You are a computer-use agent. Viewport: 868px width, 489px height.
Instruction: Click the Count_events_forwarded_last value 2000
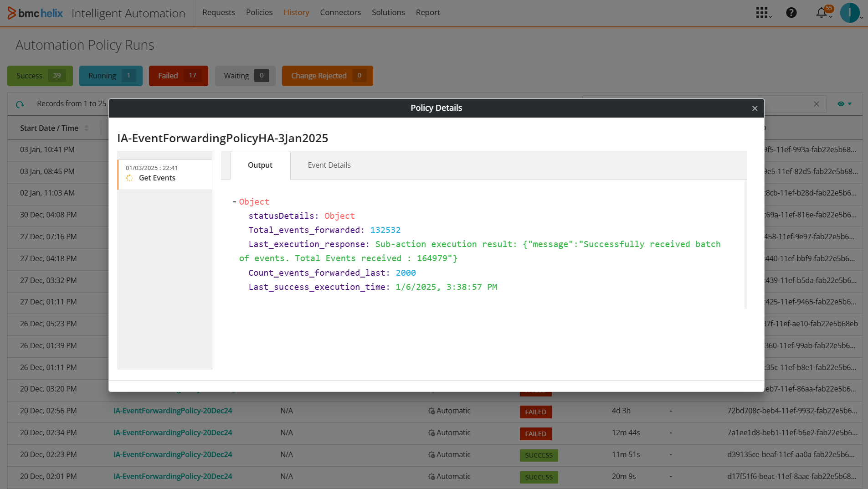406,273
